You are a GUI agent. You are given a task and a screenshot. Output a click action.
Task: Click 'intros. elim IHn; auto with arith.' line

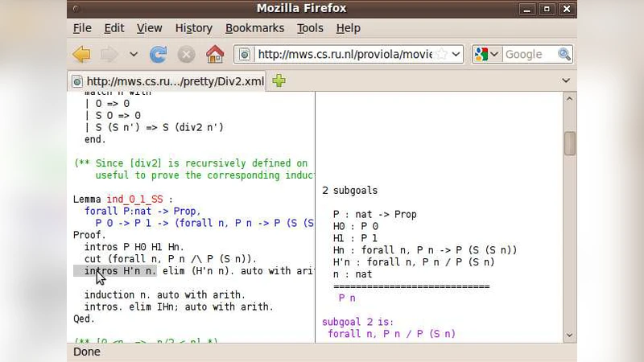pos(179,306)
